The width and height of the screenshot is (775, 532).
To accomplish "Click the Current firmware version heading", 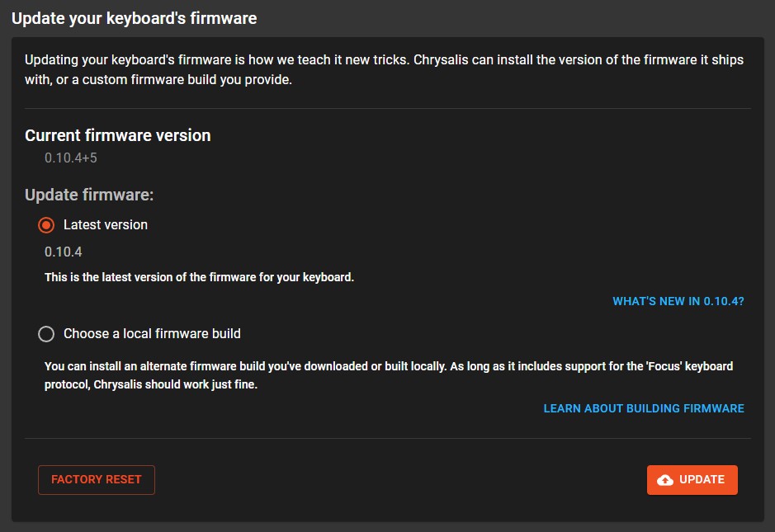I will [117, 135].
